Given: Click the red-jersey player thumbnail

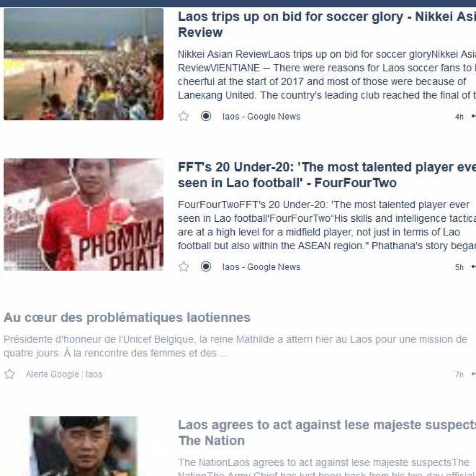Looking at the screenshot, I should pyautogui.click(x=84, y=215).
